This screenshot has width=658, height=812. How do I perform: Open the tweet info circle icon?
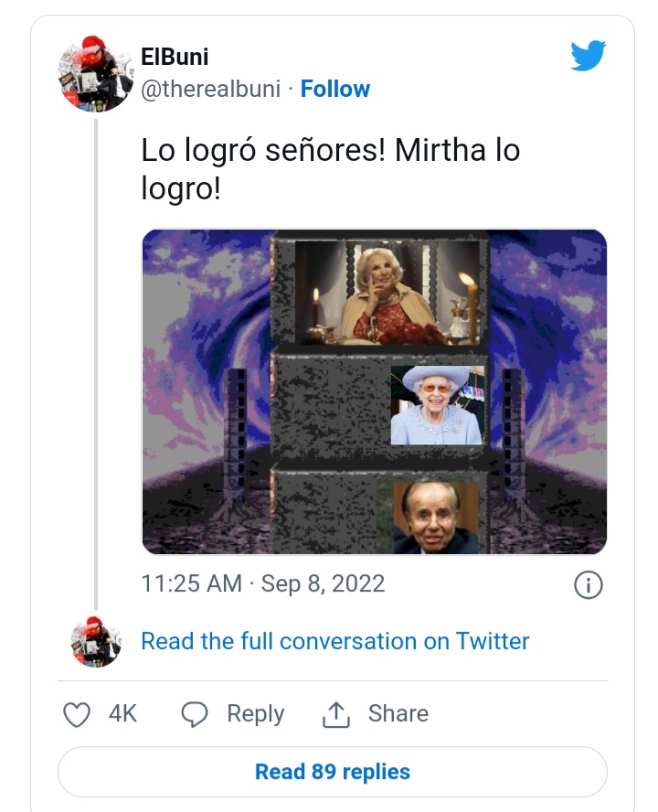pos(588,585)
